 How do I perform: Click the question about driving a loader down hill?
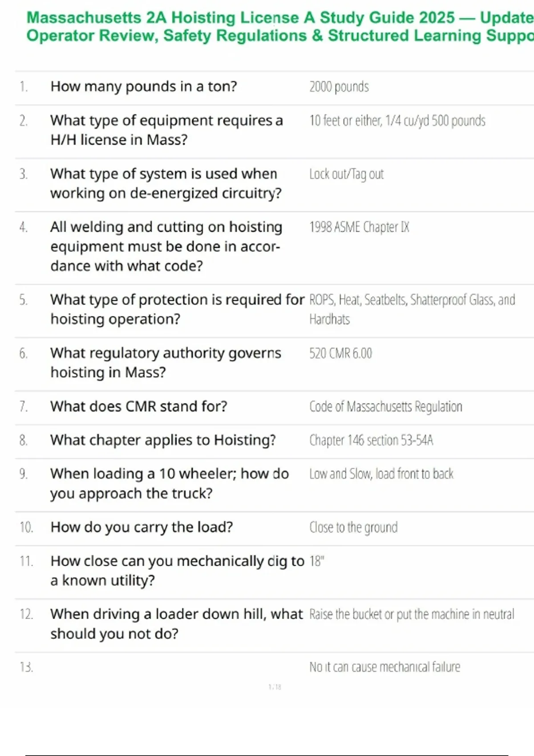click(x=176, y=623)
